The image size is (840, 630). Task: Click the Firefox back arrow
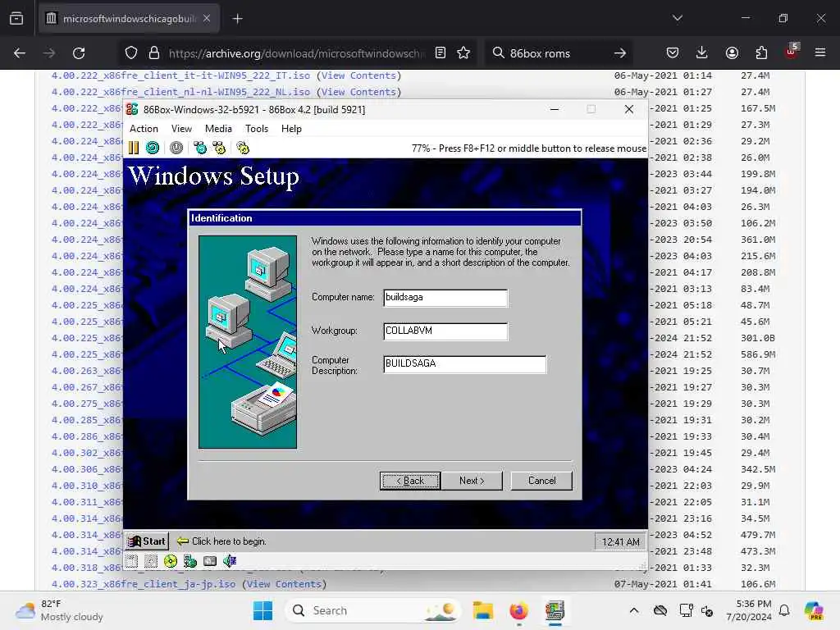(20, 53)
